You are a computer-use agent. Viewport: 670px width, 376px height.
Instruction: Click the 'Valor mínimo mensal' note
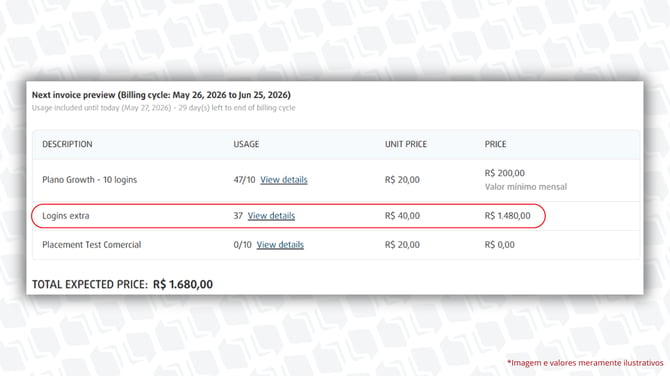coord(526,187)
